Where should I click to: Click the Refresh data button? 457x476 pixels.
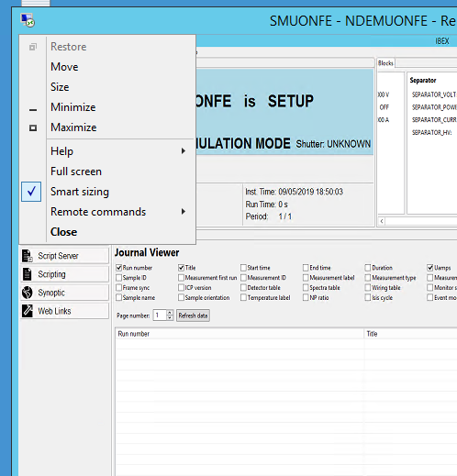193,315
